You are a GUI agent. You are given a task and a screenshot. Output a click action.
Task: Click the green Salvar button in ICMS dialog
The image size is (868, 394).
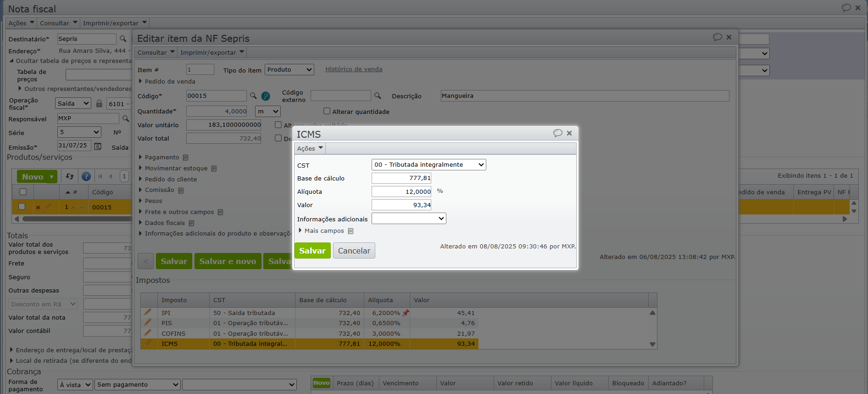312,250
